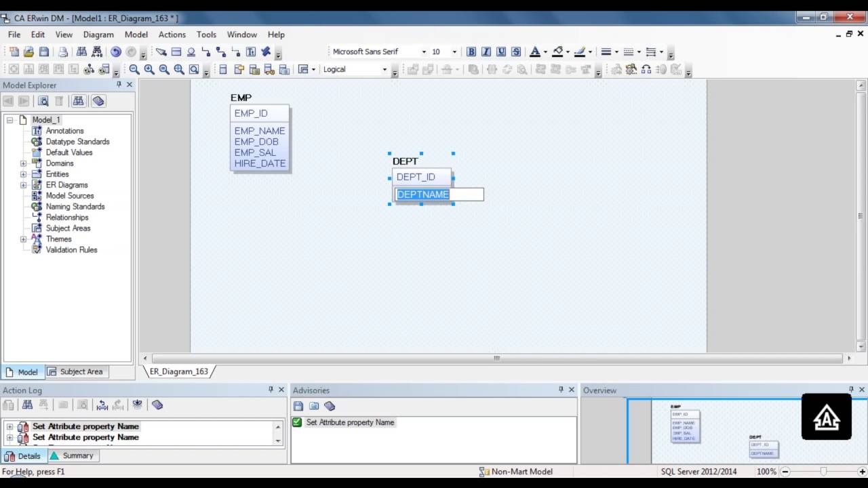Open the Microsoft Sans Serif font dropdown
The height and width of the screenshot is (488, 868).
click(x=424, y=52)
